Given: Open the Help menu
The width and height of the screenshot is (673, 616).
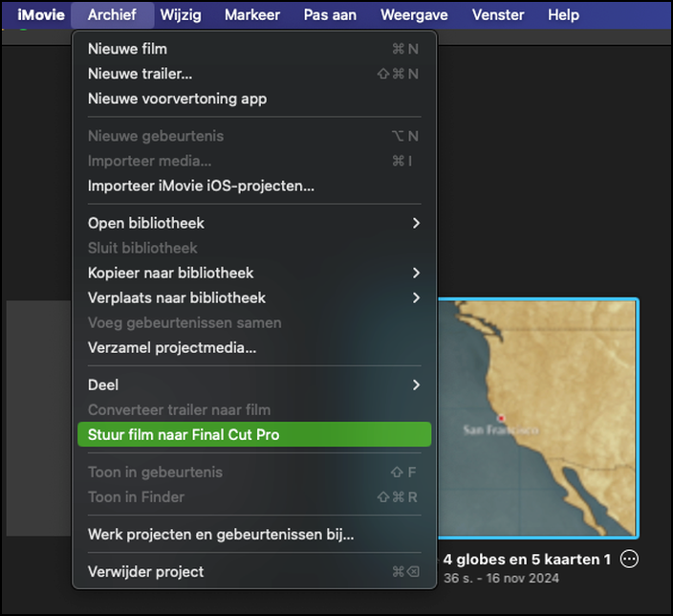Looking at the screenshot, I should 564,15.
